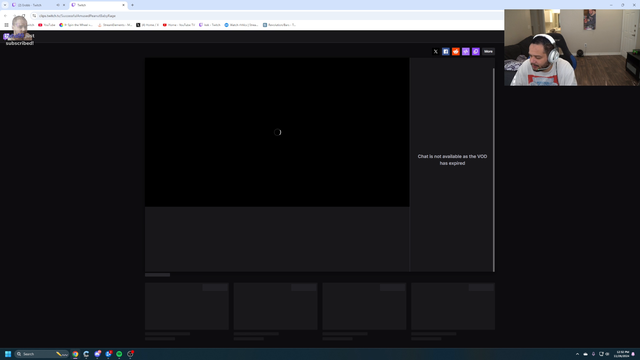The height and width of the screenshot is (360, 640).
Task: Open the taskbar clock and date
Action: pyautogui.click(x=622, y=354)
